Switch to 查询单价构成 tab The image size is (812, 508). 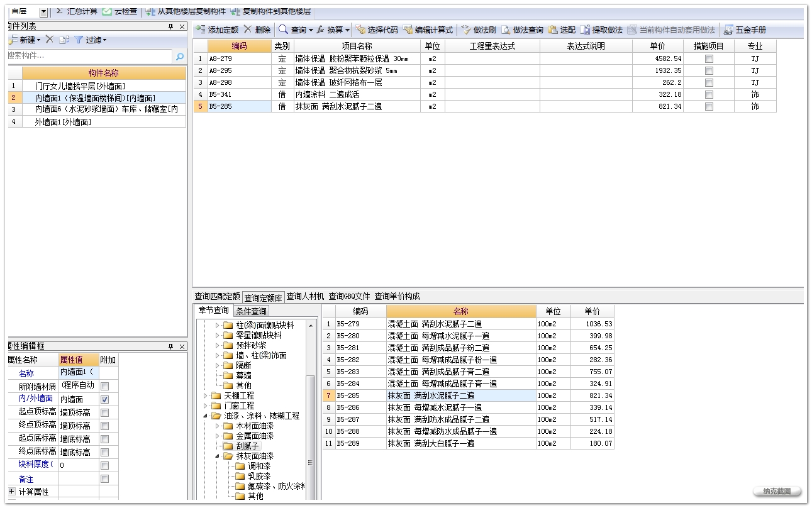point(397,296)
